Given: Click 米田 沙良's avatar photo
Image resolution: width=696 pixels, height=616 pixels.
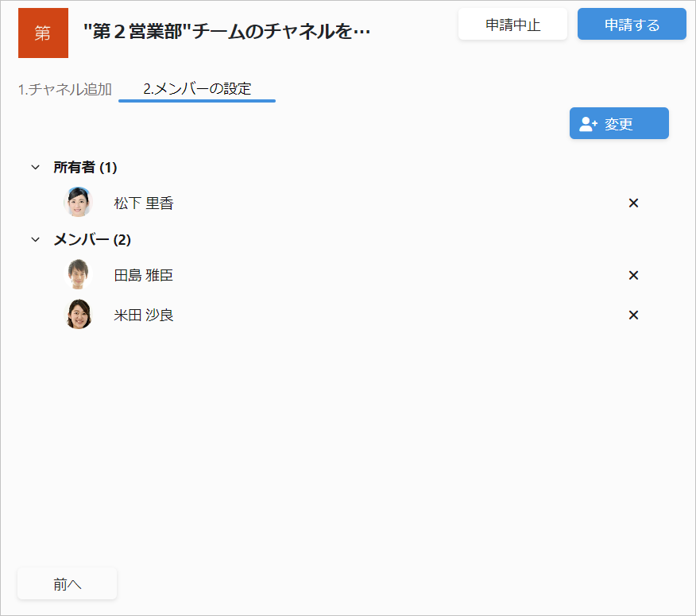Looking at the screenshot, I should pyautogui.click(x=78, y=314).
